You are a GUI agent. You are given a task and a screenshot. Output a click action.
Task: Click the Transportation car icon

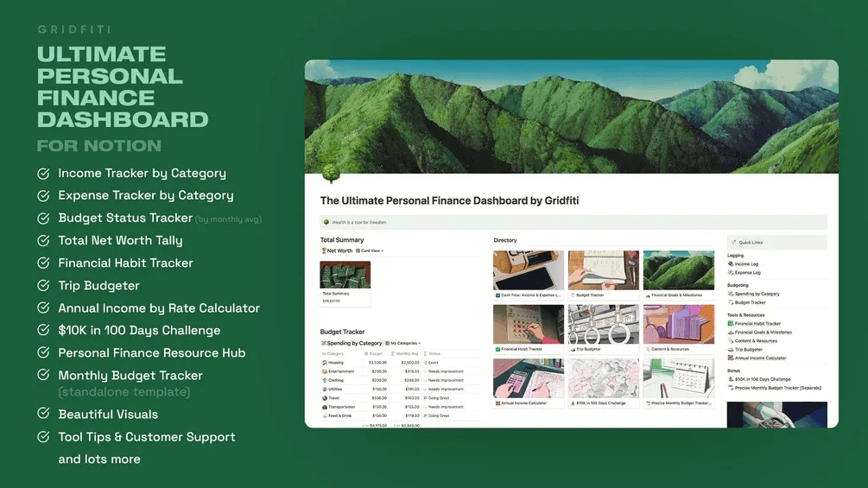coord(325,407)
